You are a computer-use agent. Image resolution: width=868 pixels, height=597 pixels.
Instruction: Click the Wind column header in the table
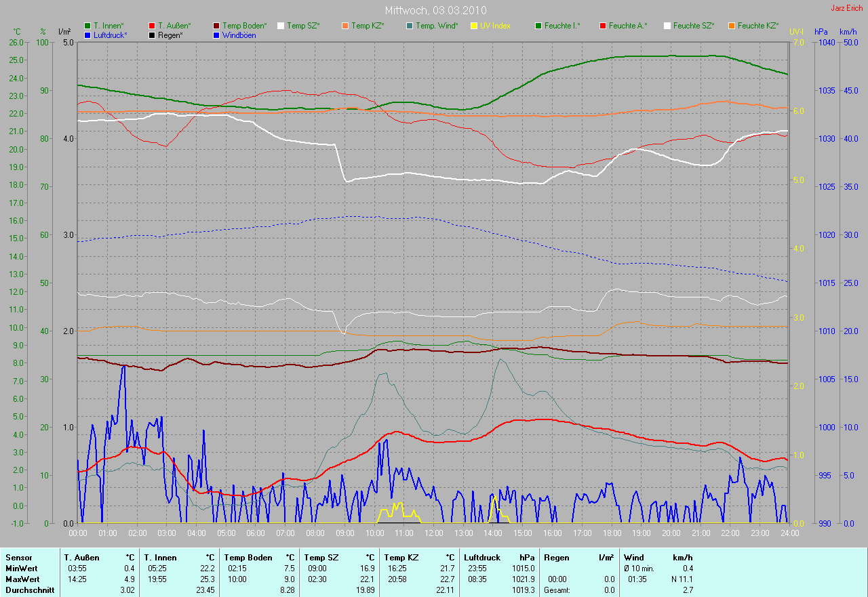coord(634,558)
